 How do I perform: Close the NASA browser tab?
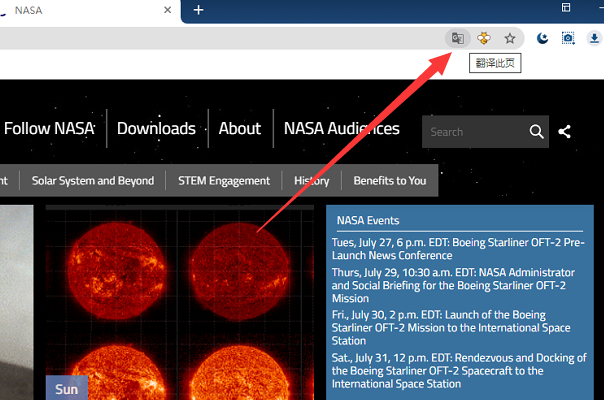click(165, 10)
